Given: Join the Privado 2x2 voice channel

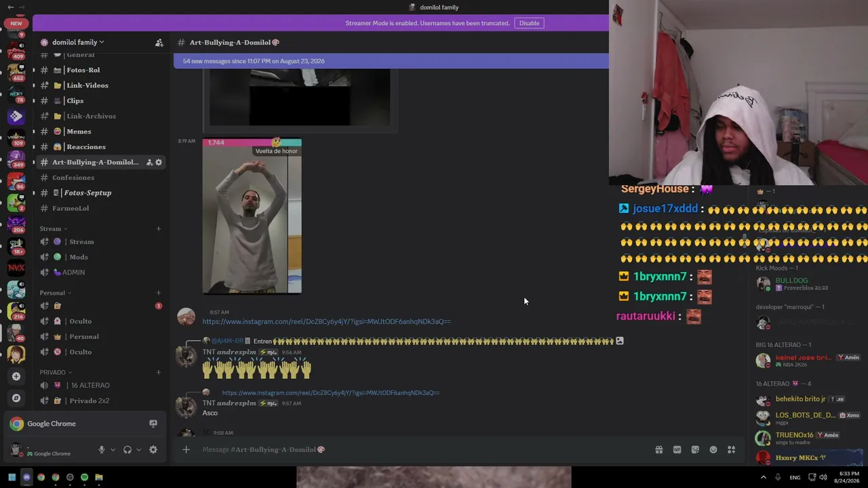Looking at the screenshot, I should [x=100, y=401].
